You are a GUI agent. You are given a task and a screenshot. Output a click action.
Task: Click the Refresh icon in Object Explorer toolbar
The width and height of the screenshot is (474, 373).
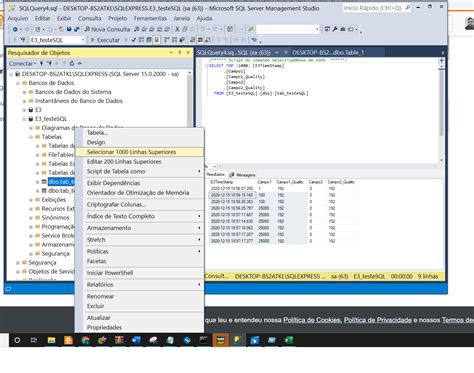72,63
